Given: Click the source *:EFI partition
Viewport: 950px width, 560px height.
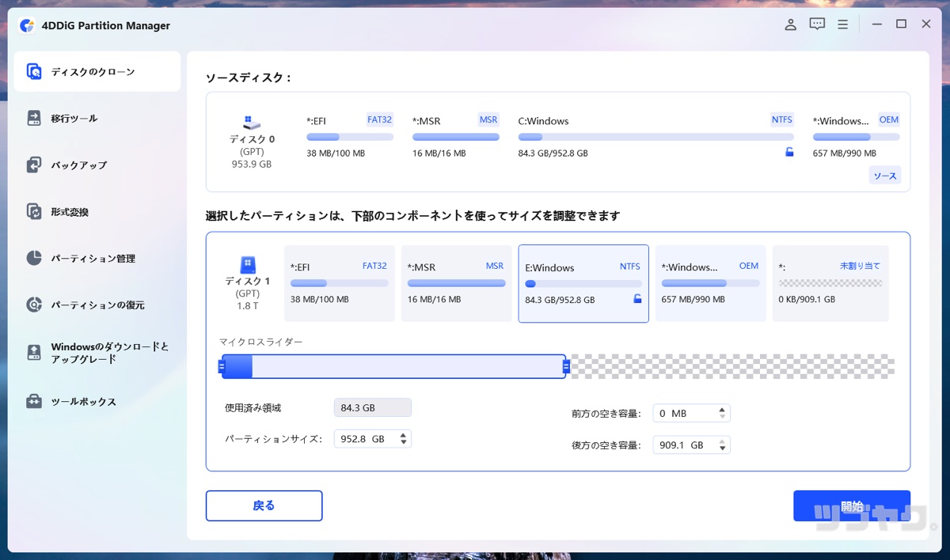Looking at the screenshot, I should [349, 137].
